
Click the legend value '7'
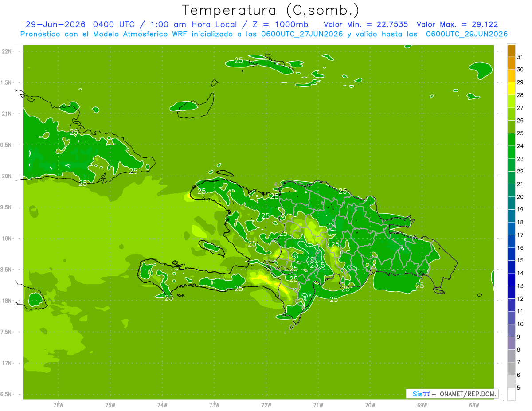point(519,362)
